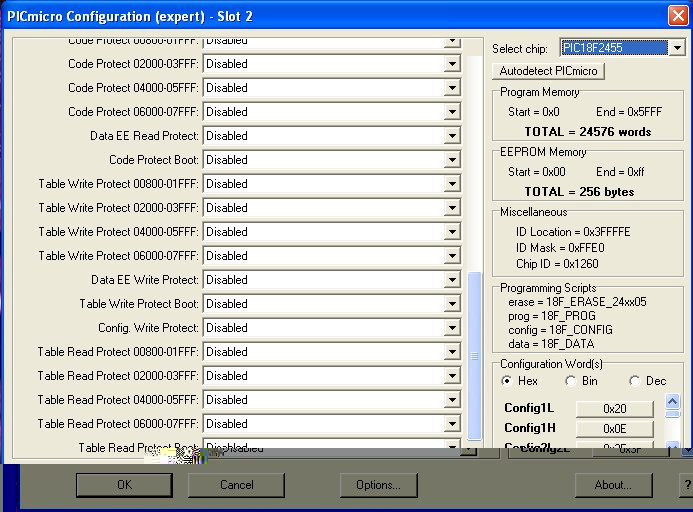This screenshot has height=512, width=693.
Task: Click the 'erase = 18F_ERASE_24xx05' text
Action: click(577, 302)
